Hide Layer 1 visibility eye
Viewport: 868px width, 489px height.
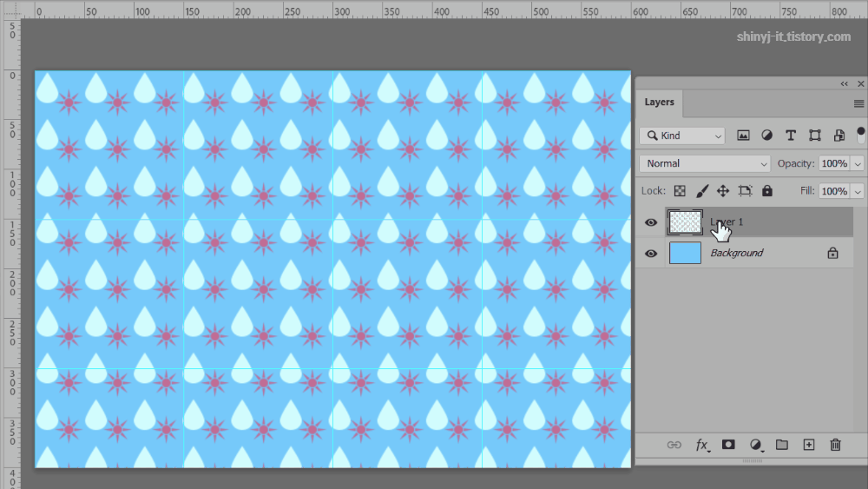651,222
